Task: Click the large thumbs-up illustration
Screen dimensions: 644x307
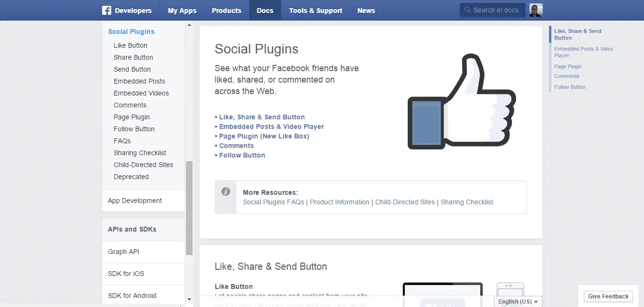Action: click(x=461, y=102)
